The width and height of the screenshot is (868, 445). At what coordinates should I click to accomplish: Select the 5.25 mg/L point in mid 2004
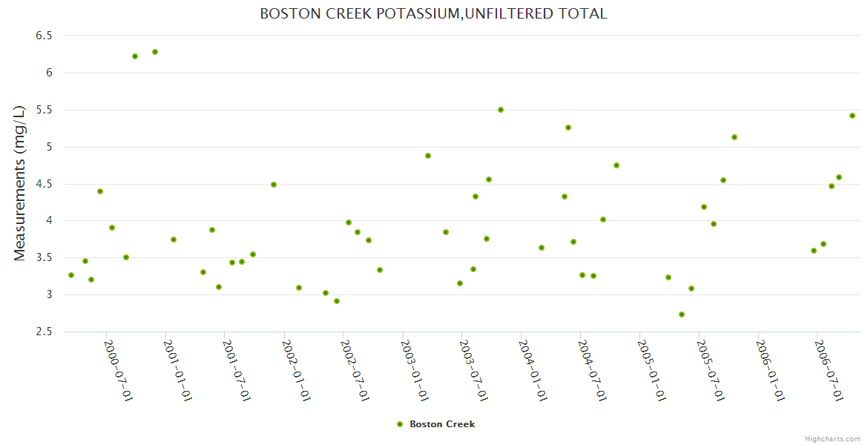568,128
